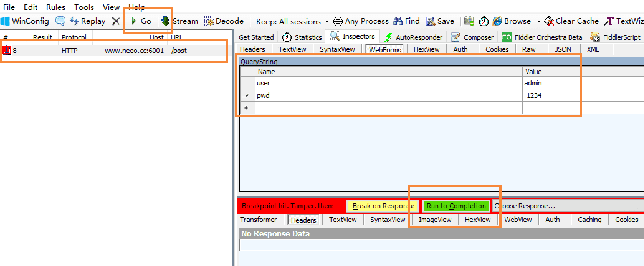The width and height of the screenshot is (644, 266).
Task: Toggle Stream mode
Action: pyautogui.click(x=180, y=21)
